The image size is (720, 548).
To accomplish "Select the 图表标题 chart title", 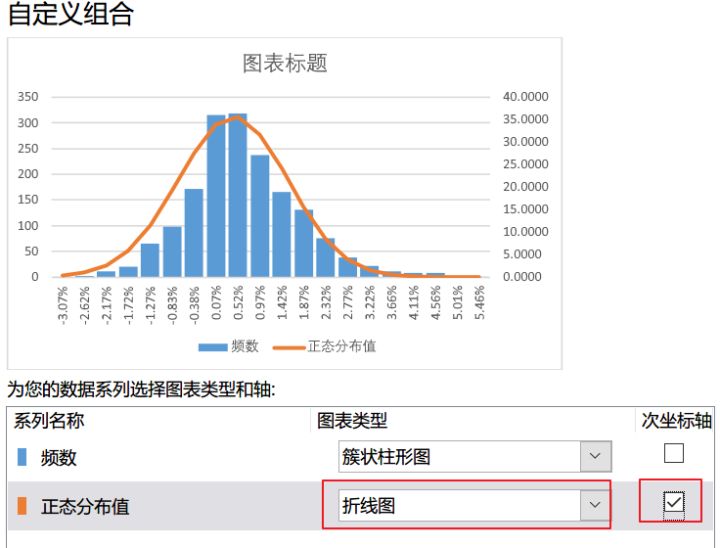I will (x=285, y=64).
